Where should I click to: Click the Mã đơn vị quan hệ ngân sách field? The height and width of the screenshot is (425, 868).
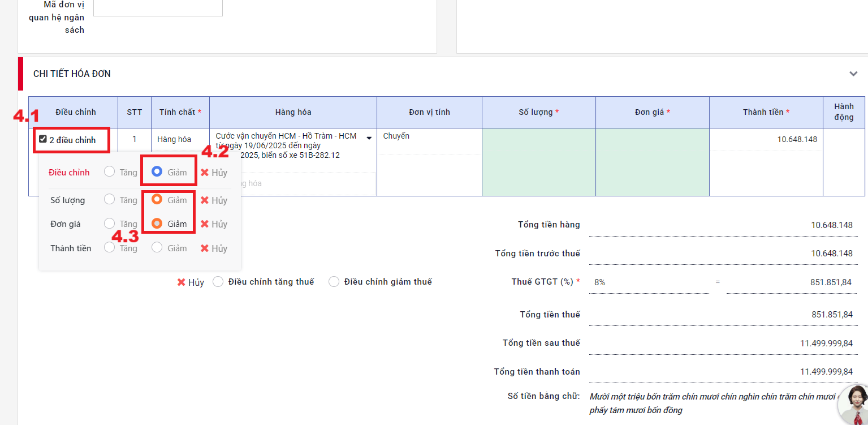[x=158, y=7]
